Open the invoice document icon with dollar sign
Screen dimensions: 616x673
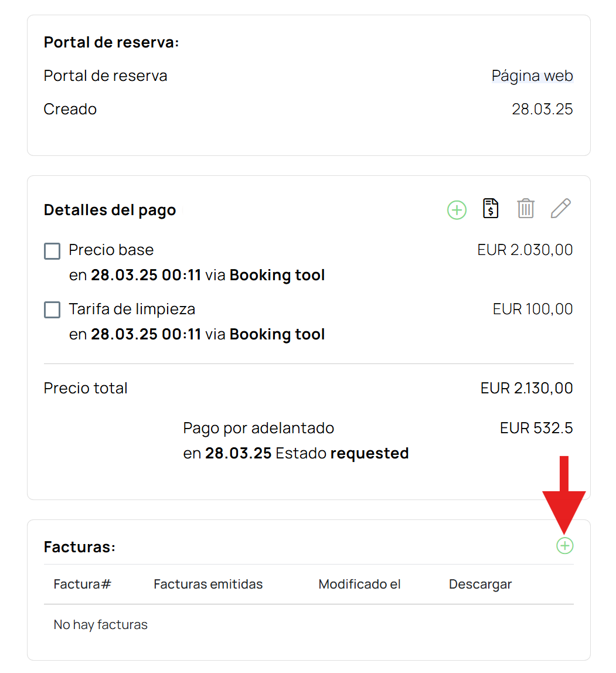491,209
